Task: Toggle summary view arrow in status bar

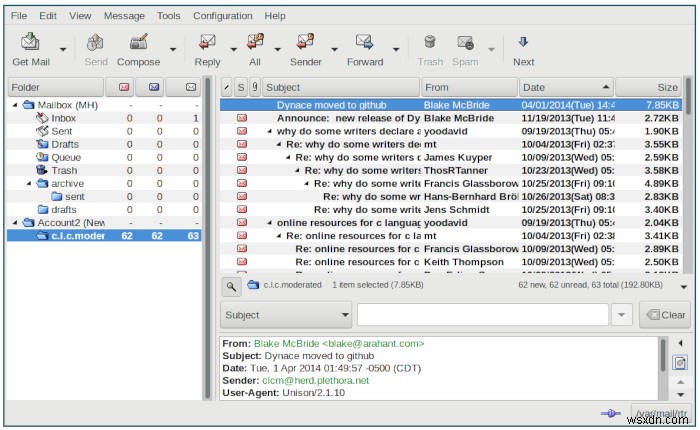Action: pyautogui.click(x=684, y=287)
